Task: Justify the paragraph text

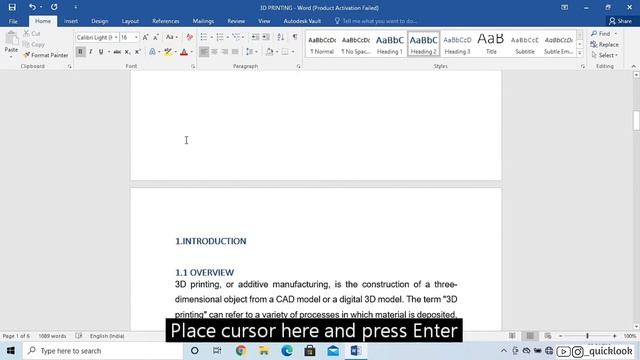Action: point(235,52)
